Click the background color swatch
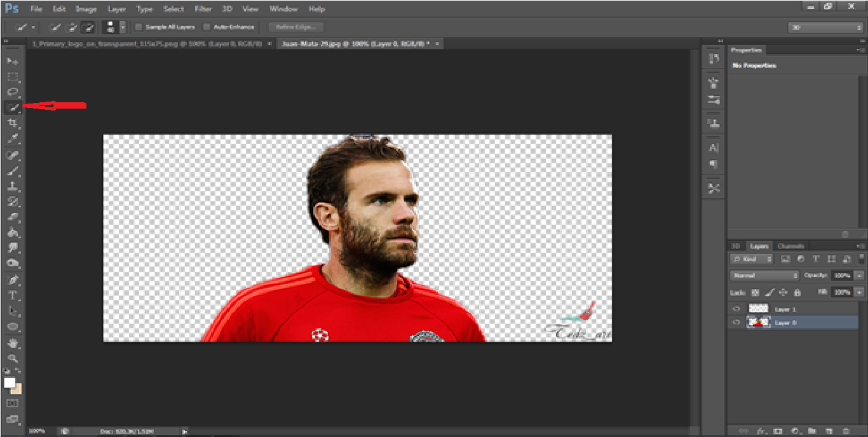 [x=17, y=388]
